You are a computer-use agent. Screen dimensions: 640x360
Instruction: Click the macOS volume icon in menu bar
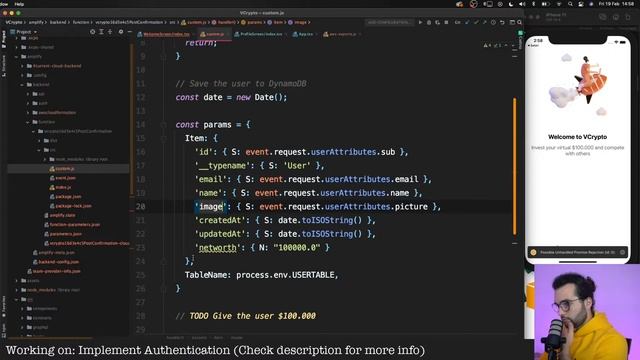[x=522, y=4]
